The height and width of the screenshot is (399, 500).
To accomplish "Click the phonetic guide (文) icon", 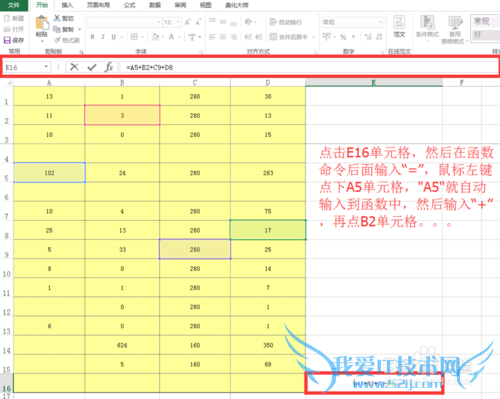I will 192,37.
